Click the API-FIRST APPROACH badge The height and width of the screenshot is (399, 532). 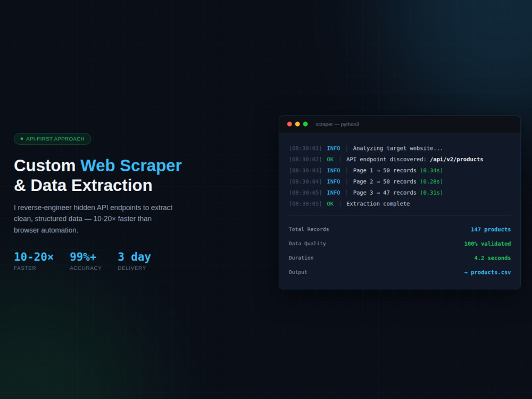[x=52, y=139]
